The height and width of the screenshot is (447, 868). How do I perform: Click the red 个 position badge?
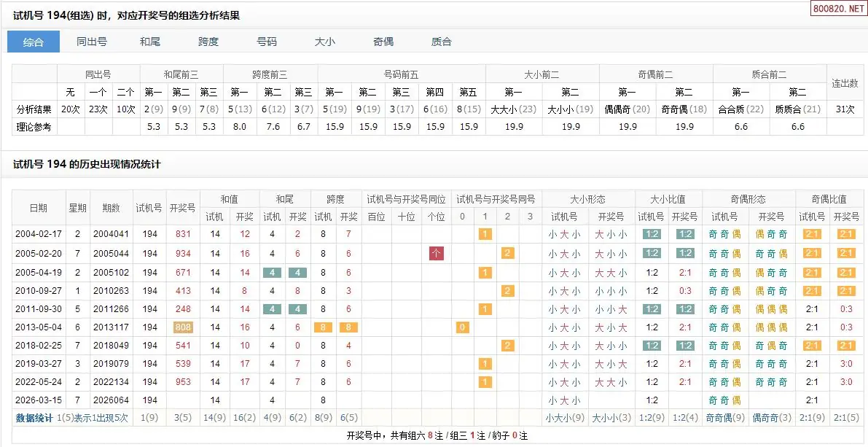437,254
